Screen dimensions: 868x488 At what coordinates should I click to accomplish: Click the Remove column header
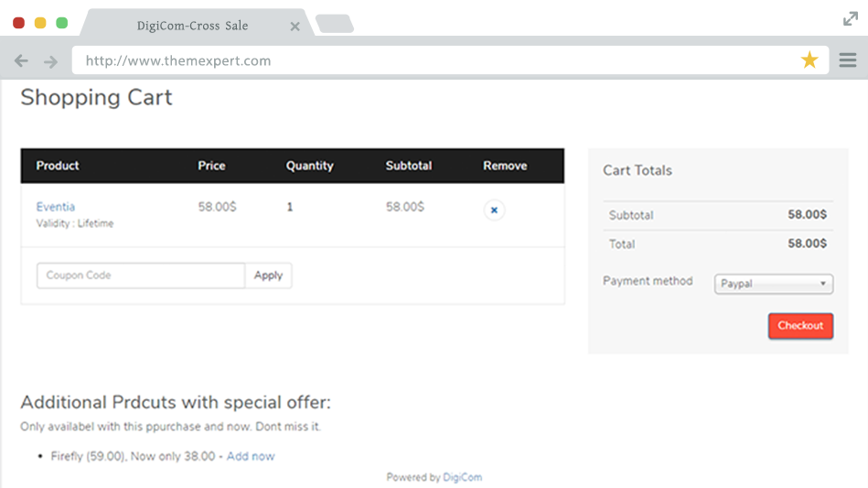click(x=505, y=166)
